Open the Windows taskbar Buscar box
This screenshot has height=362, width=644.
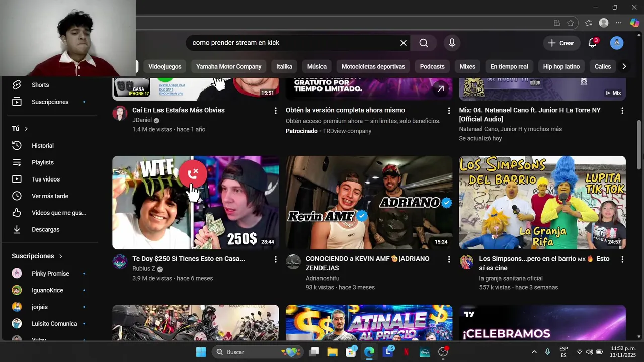pos(257,352)
